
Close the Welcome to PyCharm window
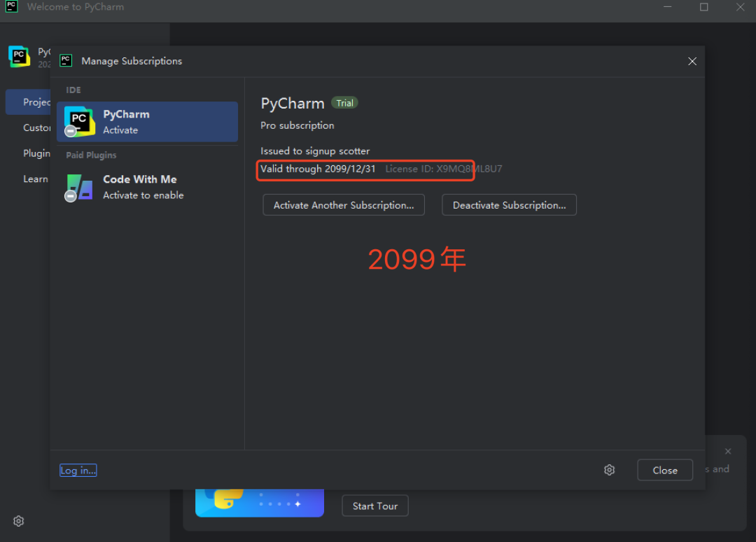point(740,7)
